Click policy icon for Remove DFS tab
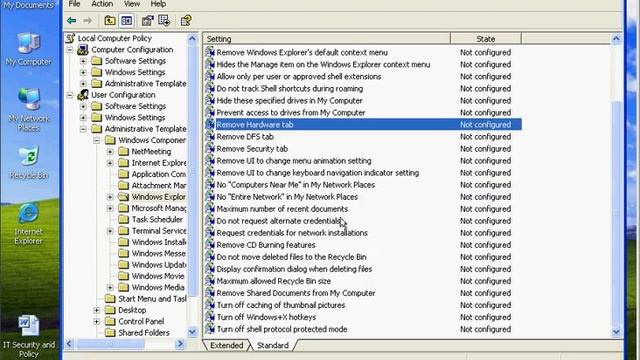This screenshot has height=360, width=640. 210,137
